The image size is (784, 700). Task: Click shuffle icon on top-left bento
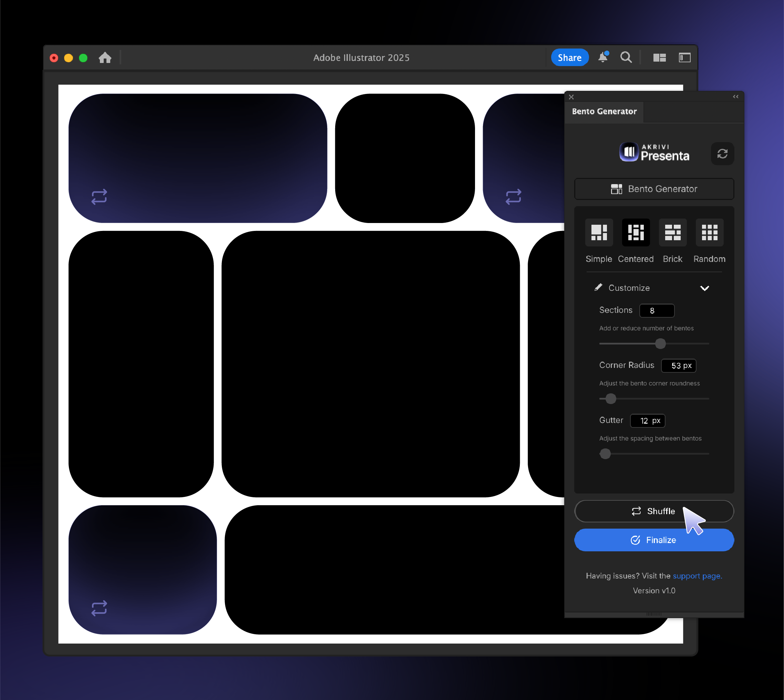[99, 197]
